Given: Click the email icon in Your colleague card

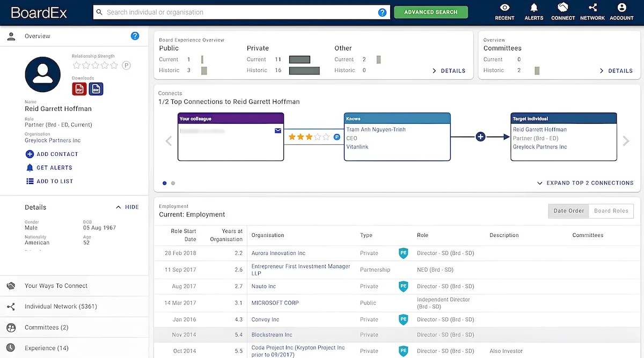Looking at the screenshot, I should pyautogui.click(x=278, y=130).
